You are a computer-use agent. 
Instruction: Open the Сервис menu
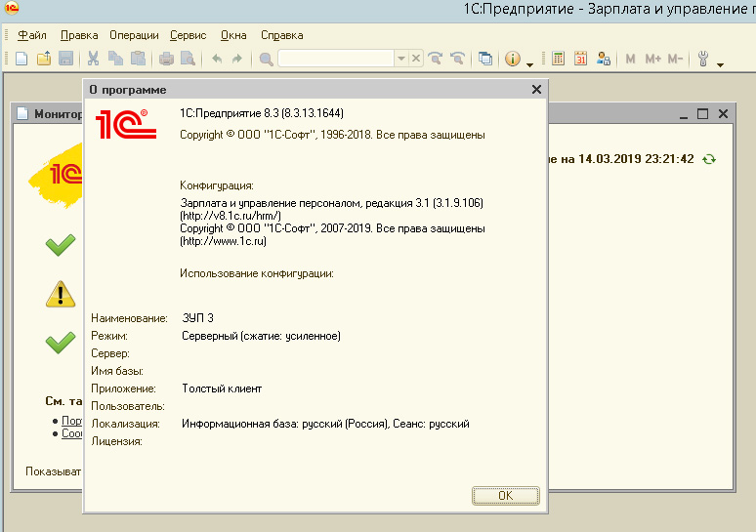coord(189,35)
